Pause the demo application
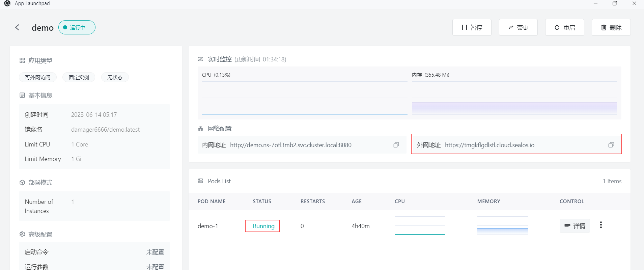644x270 pixels. tap(472, 27)
